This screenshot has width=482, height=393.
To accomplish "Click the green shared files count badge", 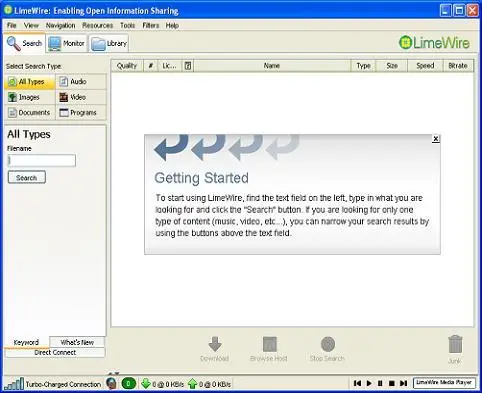I will 128,384.
